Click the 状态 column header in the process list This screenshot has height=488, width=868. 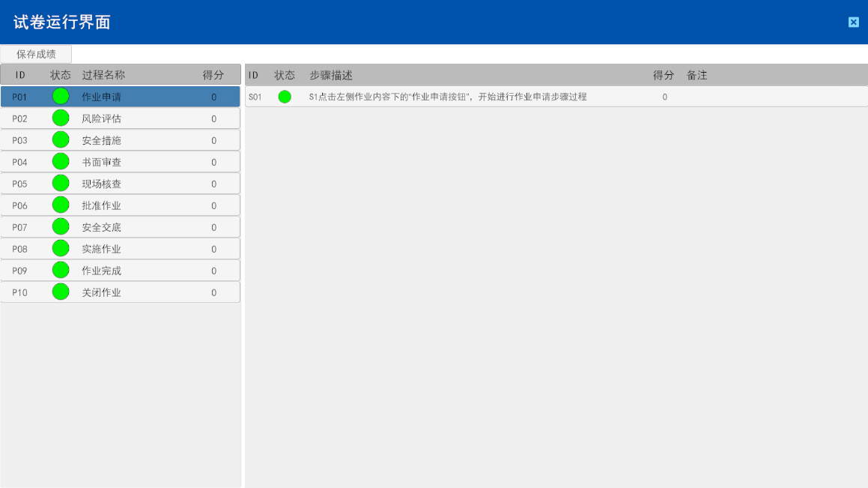pyautogui.click(x=60, y=74)
